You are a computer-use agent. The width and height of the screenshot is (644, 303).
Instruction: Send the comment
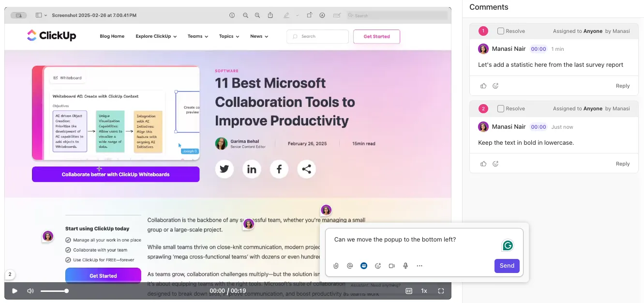[507, 266]
